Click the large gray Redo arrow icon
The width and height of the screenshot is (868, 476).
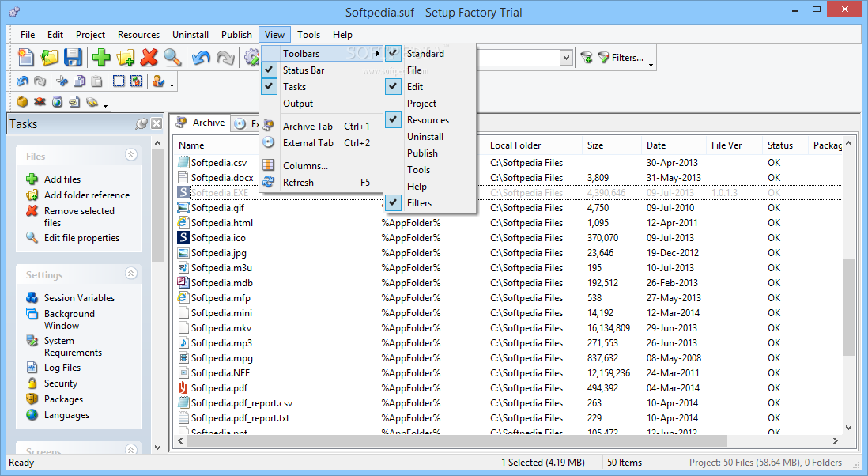click(225, 57)
